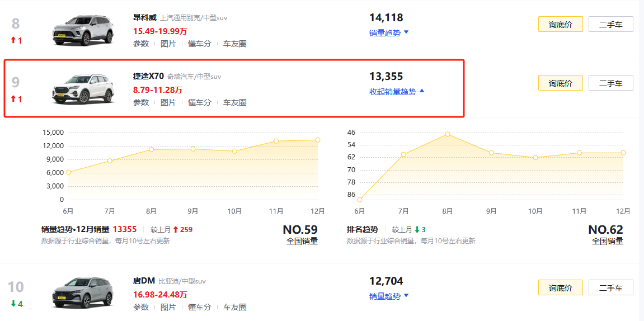Click 二手车 button for 唐DM
The height and width of the screenshot is (321, 644).
[611, 287]
